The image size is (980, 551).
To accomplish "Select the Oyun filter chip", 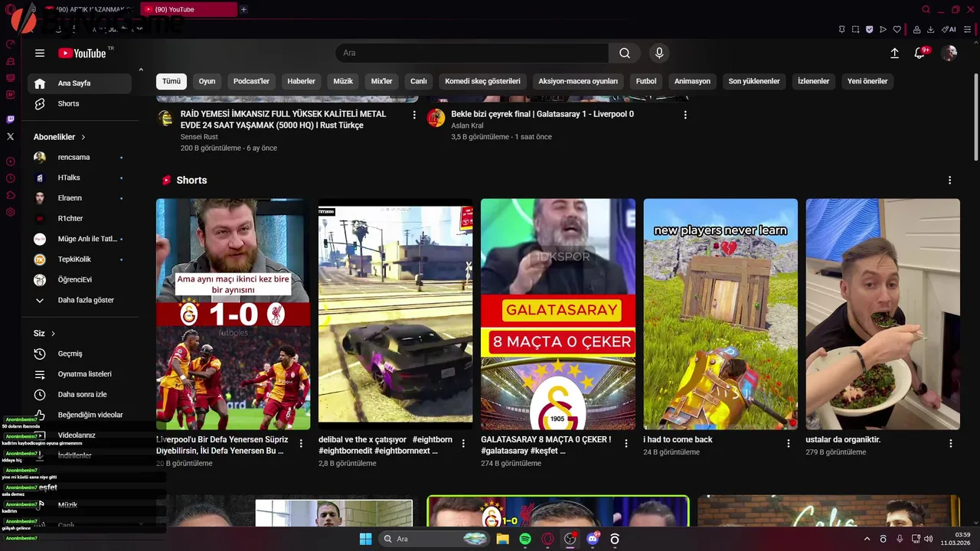I will tap(207, 81).
